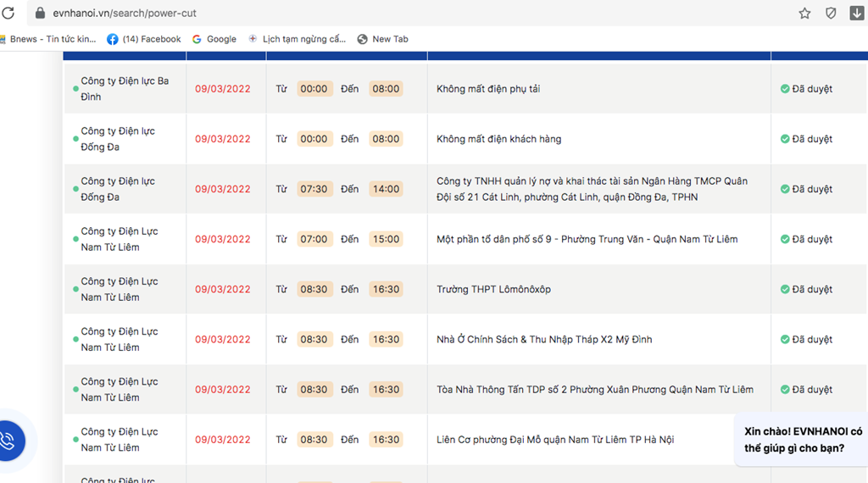Click the blue phone call floating button
868x483 pixels.
8,441
